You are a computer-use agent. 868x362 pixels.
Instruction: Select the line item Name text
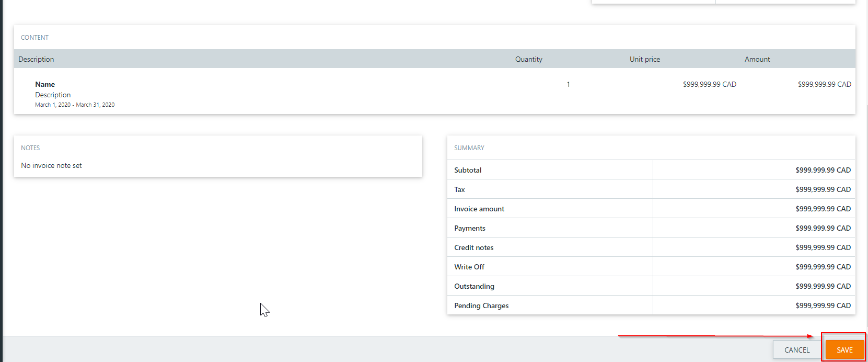(45, 84)
